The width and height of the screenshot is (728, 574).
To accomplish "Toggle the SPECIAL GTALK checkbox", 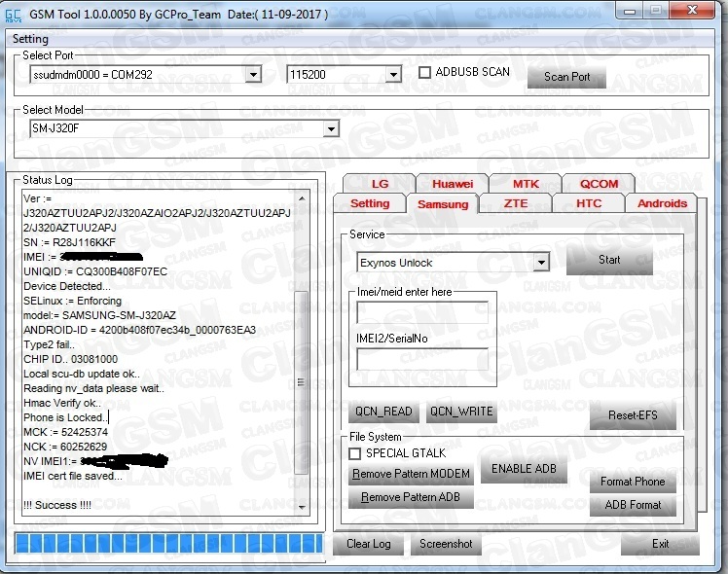I will pyautogui.click(x=355, y=453).
